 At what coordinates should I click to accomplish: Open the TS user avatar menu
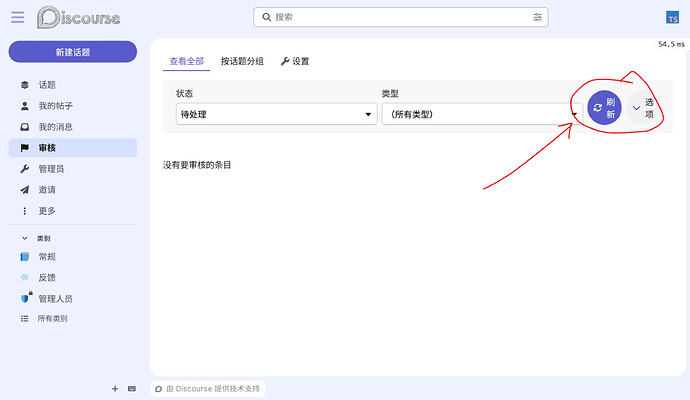click(x=672, y=18)
